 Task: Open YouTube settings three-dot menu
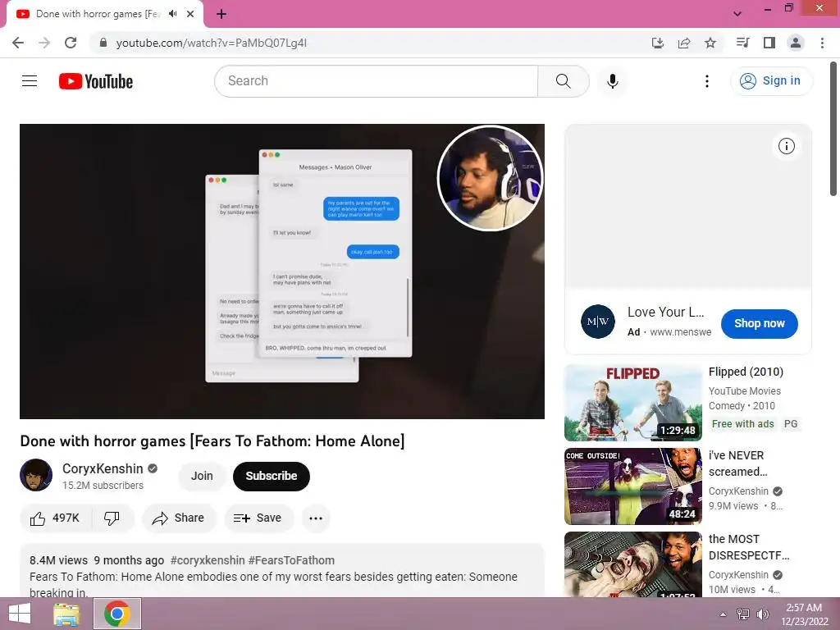[x=707, y=81]
